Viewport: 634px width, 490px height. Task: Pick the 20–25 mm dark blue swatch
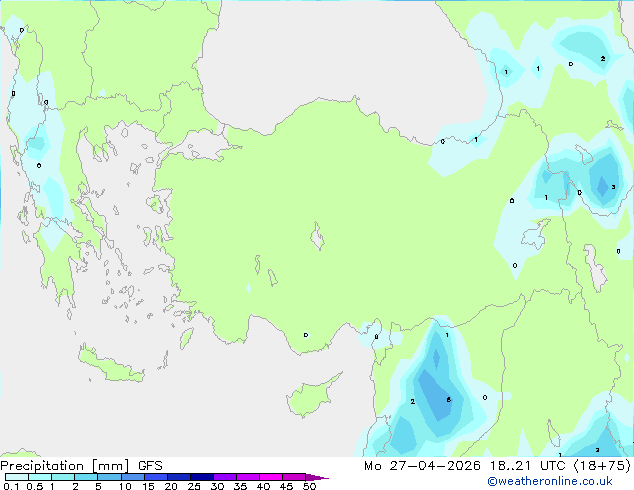[178, 477]
